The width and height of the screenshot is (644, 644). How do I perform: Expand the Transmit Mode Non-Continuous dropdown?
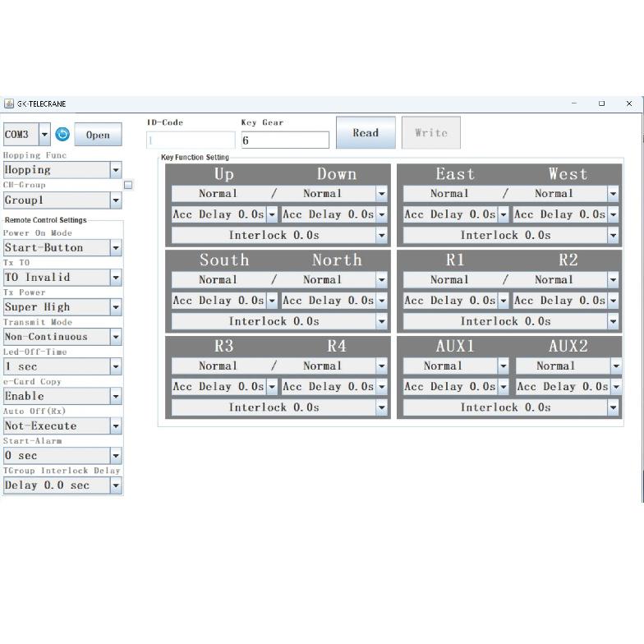(62, 337)
